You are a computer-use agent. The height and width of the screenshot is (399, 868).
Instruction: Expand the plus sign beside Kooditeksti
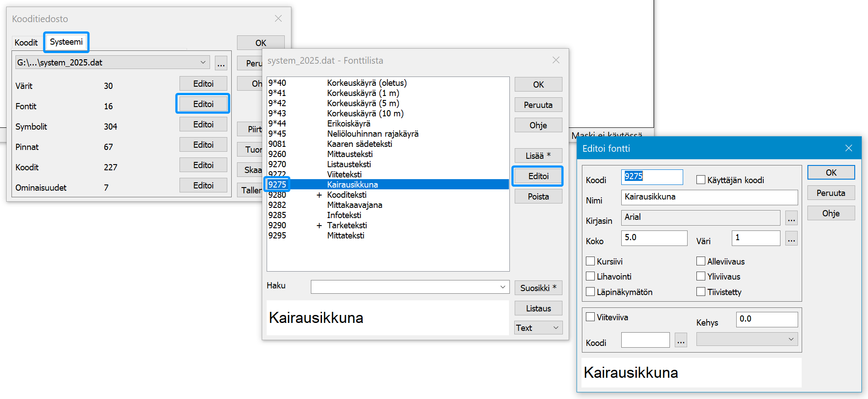coord(319,195)
